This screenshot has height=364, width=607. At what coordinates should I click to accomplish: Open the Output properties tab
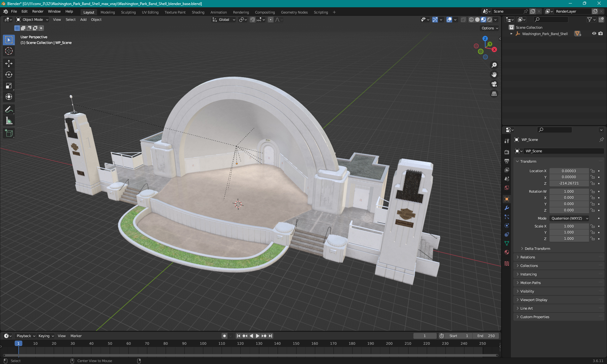pos(507,161)
